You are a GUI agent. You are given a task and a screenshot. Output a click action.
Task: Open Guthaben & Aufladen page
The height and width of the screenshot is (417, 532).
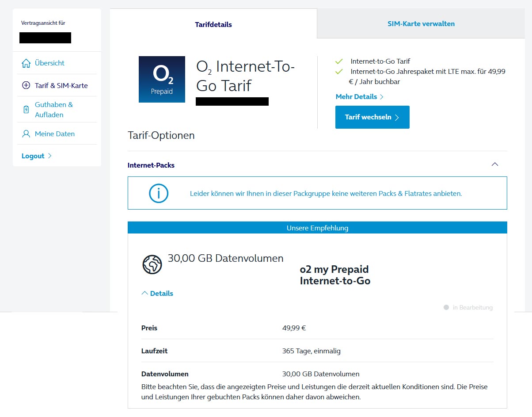(53, 110)
